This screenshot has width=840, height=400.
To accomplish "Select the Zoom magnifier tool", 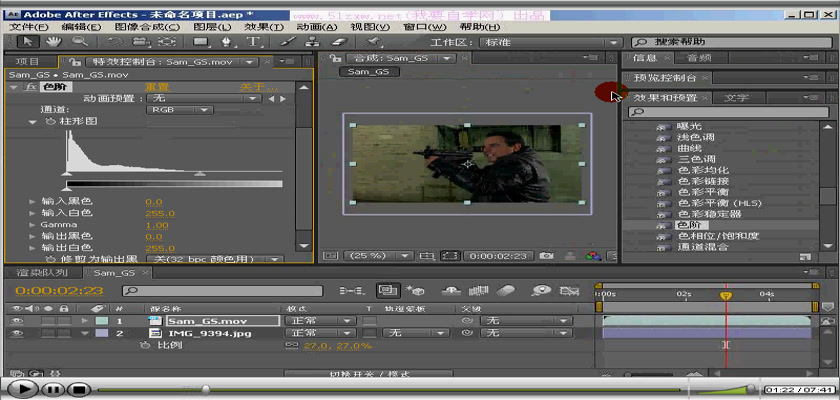I will point(80,42).
